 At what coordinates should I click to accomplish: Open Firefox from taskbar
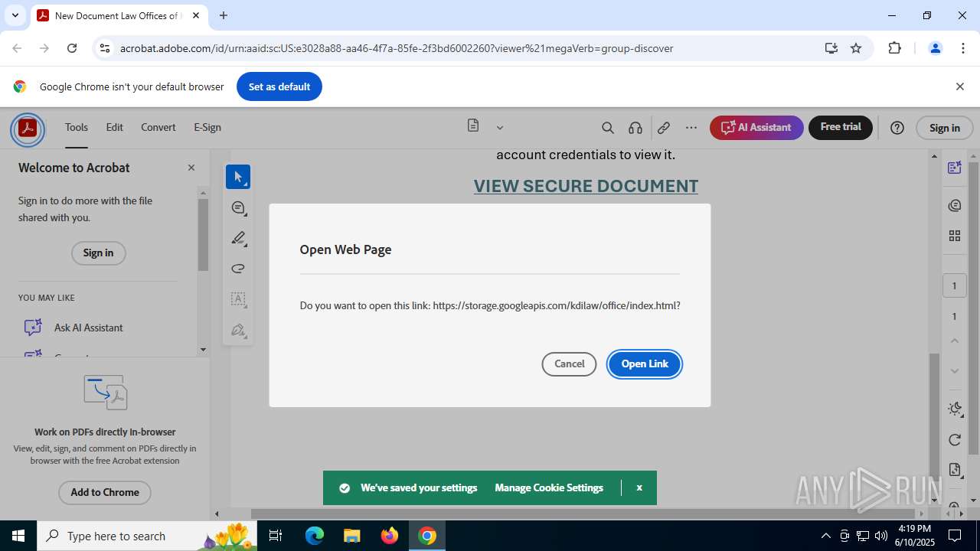390,536
